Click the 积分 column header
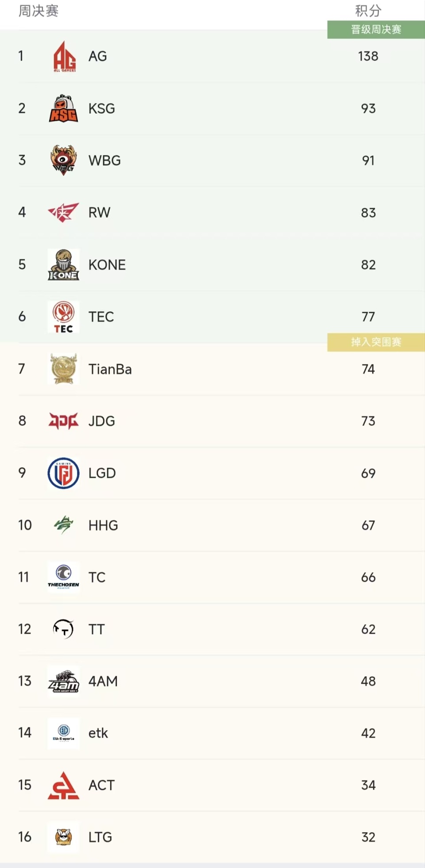Screen dimensions: 425x868 (368, 11)
